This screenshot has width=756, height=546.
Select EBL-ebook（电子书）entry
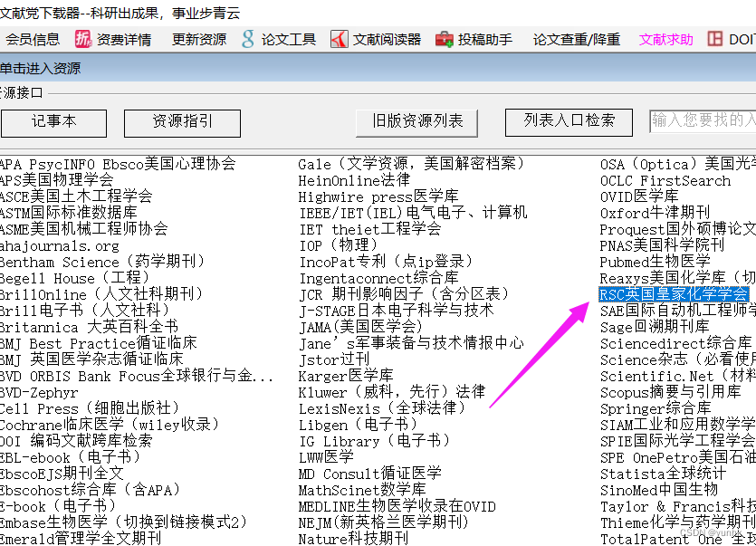(x=71, y=457)
